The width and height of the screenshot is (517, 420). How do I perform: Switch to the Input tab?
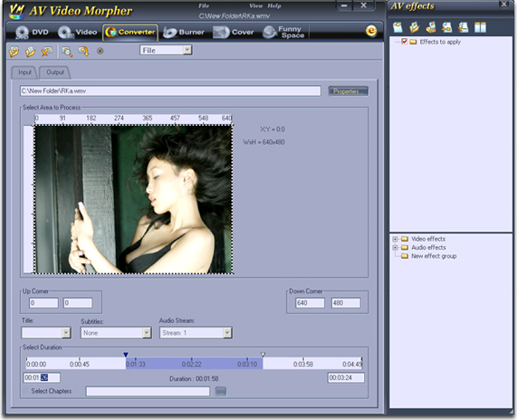pos(24,72)
